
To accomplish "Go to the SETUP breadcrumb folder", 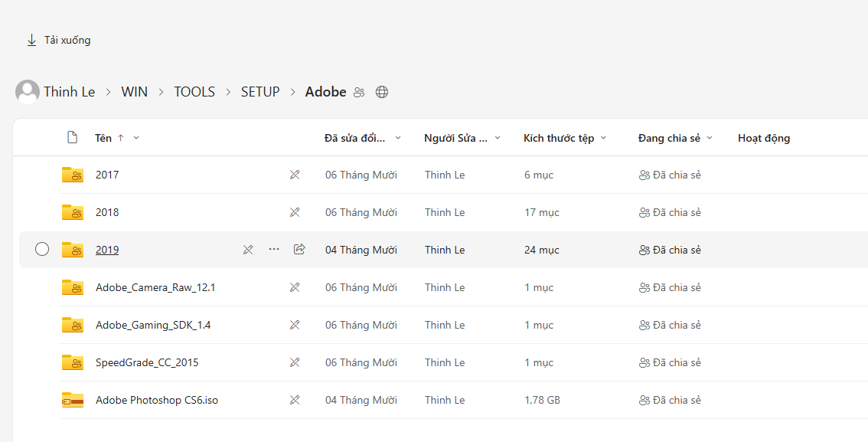I will click(x=260, y=92).
